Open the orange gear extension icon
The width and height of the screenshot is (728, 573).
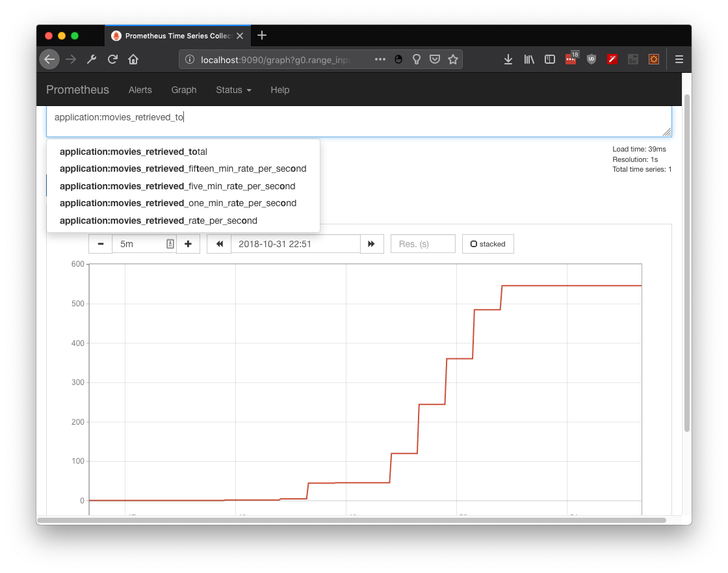pyautogui.click(x=653, y=59)
